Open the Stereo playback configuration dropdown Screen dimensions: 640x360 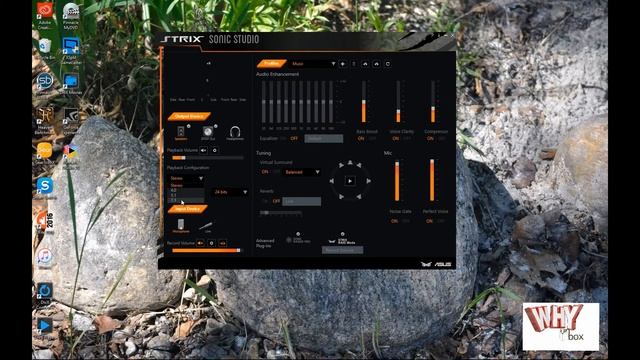click(187, 178)
